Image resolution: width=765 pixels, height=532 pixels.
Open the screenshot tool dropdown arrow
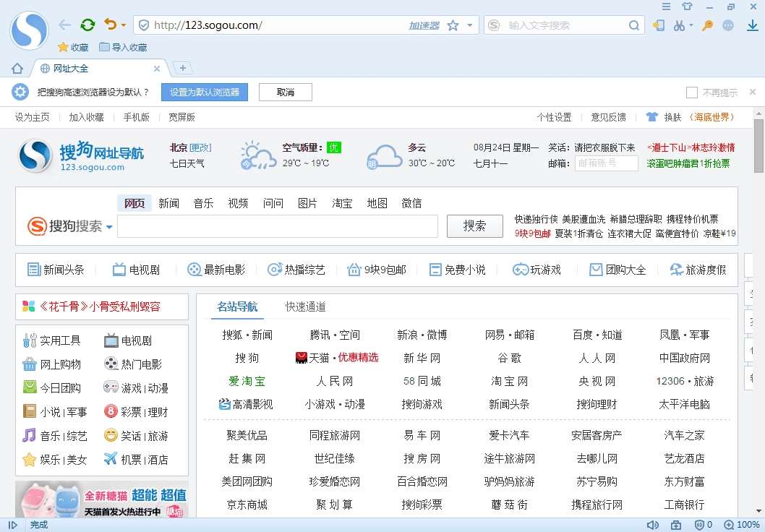point(691,25)
